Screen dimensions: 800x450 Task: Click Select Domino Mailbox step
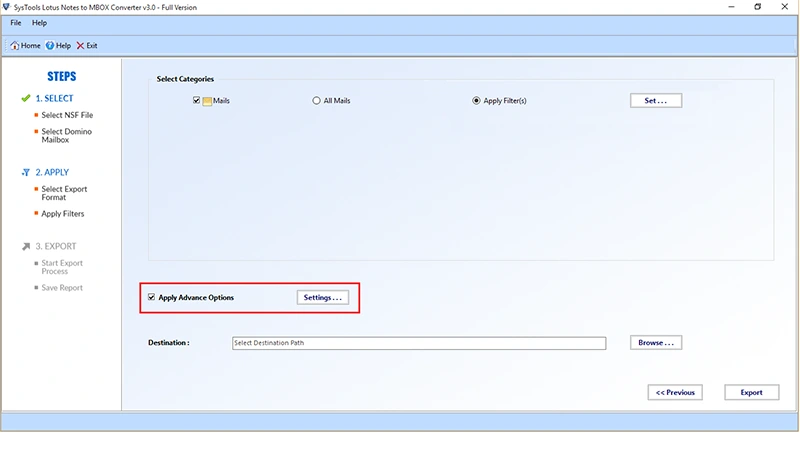point(66,136)
